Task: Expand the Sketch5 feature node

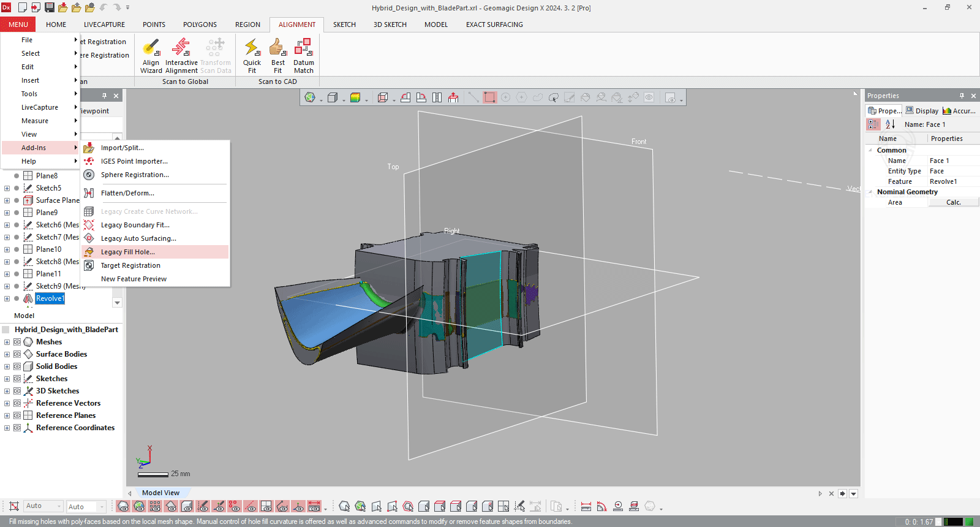Action: pos(7,188)
